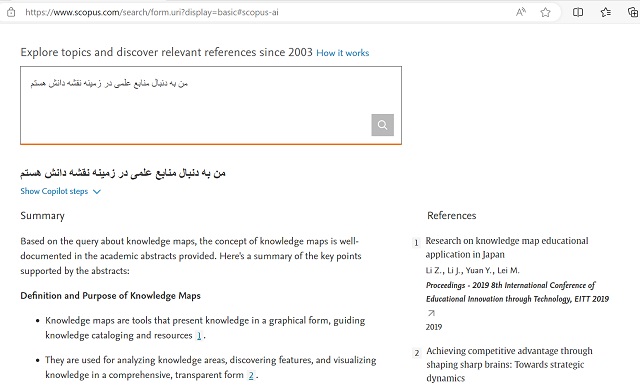
Task: Click reference number 2 badge in References
Action: 416,353
